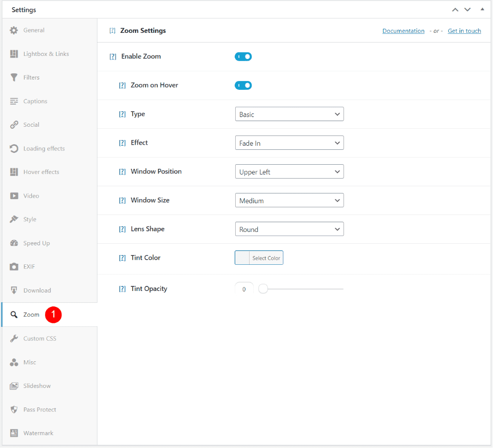Screen dimensions: 493x448
Task: Click the Social link chain icon
Action: click(14, 125)
